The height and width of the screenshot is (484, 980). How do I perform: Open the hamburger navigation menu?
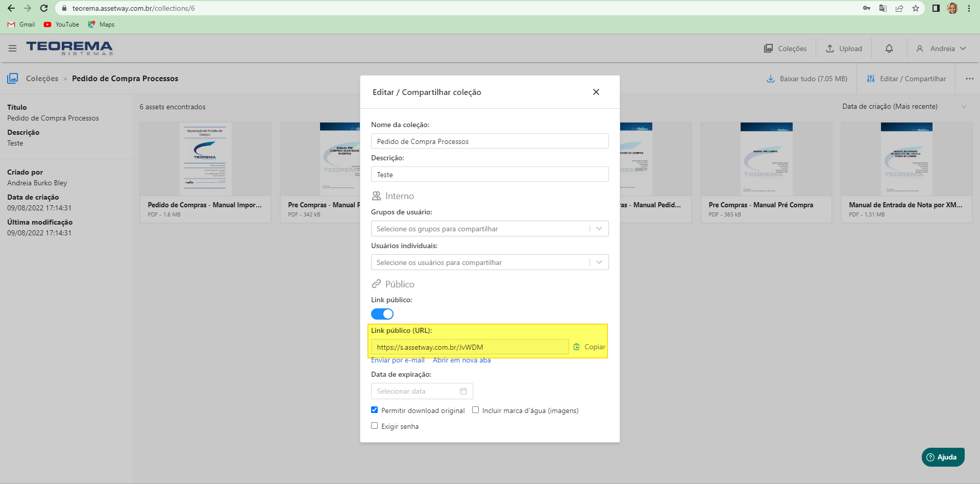[13, 49]
